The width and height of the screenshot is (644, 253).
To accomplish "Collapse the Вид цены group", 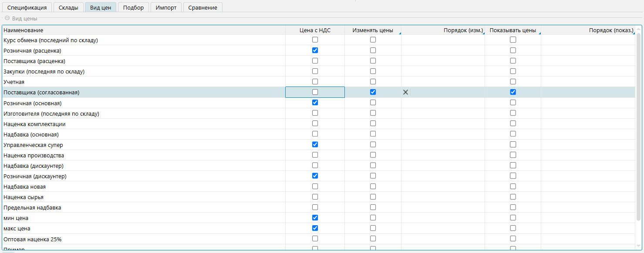I will (7, 18).
